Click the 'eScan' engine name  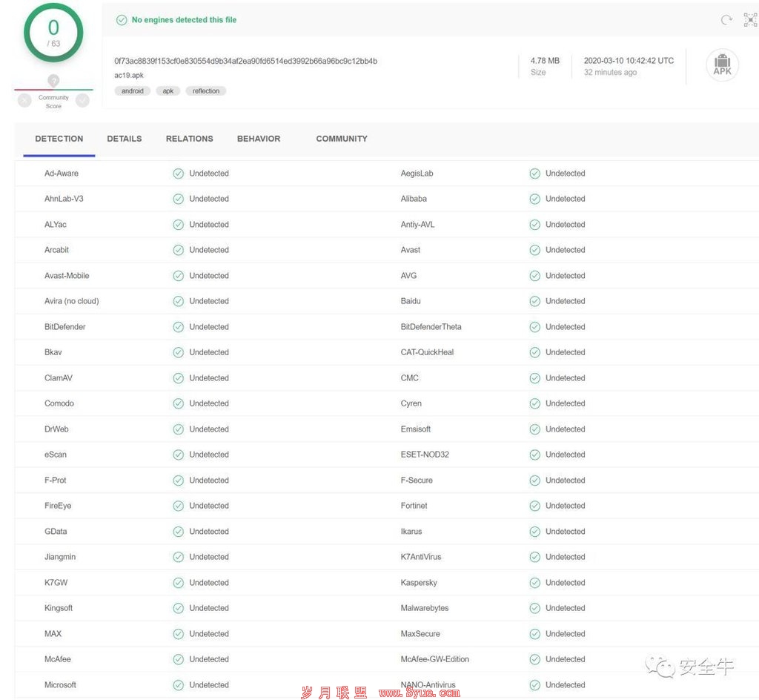(x=56, y=455)
